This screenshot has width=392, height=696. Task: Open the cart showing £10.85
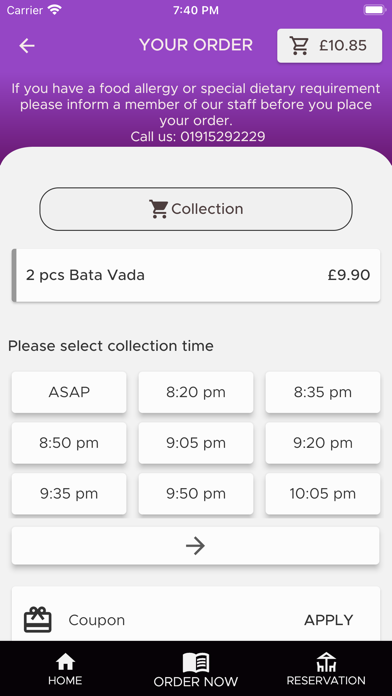329,46
